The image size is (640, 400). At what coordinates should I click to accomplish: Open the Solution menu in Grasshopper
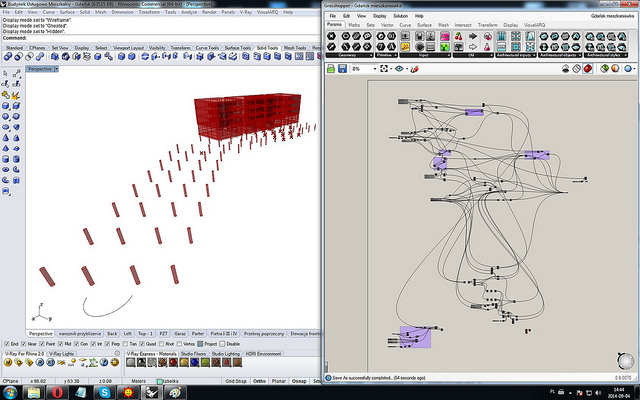click(399, 17)
